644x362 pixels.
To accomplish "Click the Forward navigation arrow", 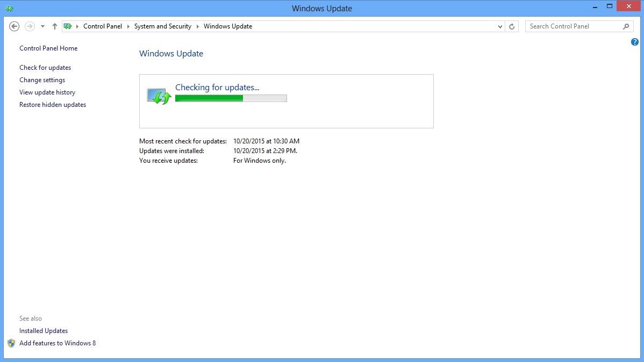I will tap(30, 26).
